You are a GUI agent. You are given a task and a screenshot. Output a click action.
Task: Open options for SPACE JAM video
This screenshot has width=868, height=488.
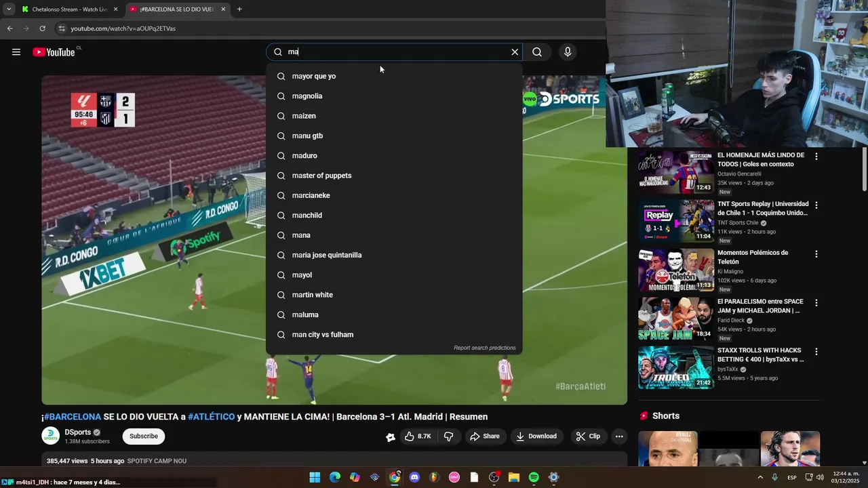point(816,303)
